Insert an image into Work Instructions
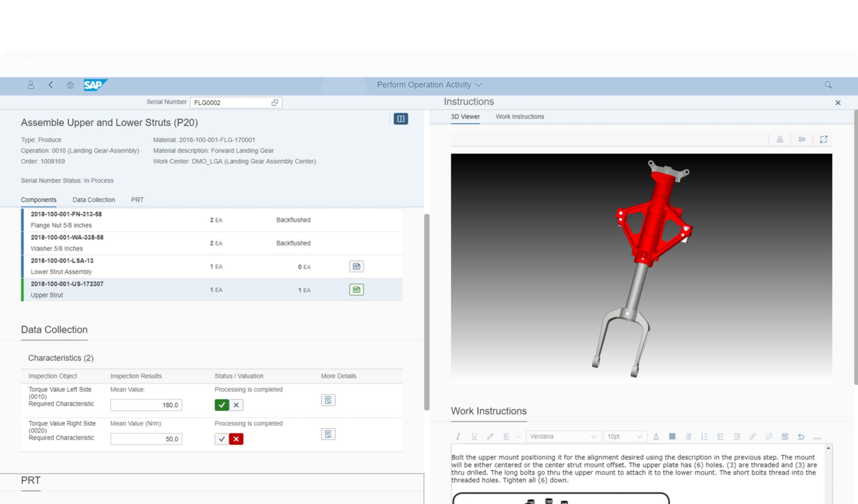 pos(786,436)
